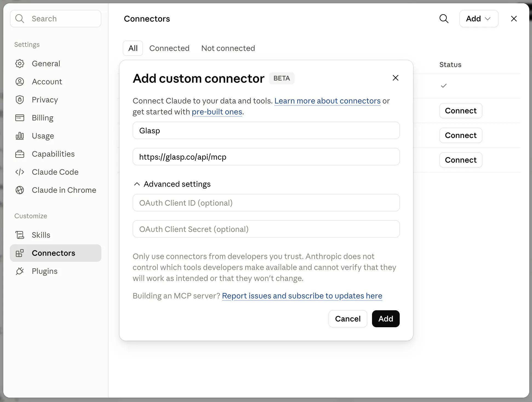Screen dimensions: 532x402
Task: Click the OAuth Client Secret field
Action: (x=266, y=229)
